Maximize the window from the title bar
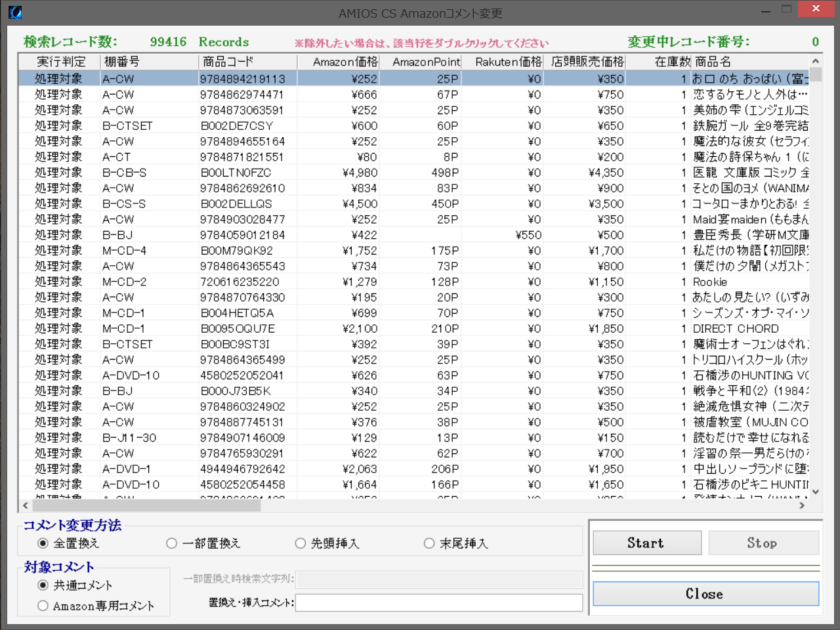The height and width of the screenshot is (630, 840). coord(787,9)
